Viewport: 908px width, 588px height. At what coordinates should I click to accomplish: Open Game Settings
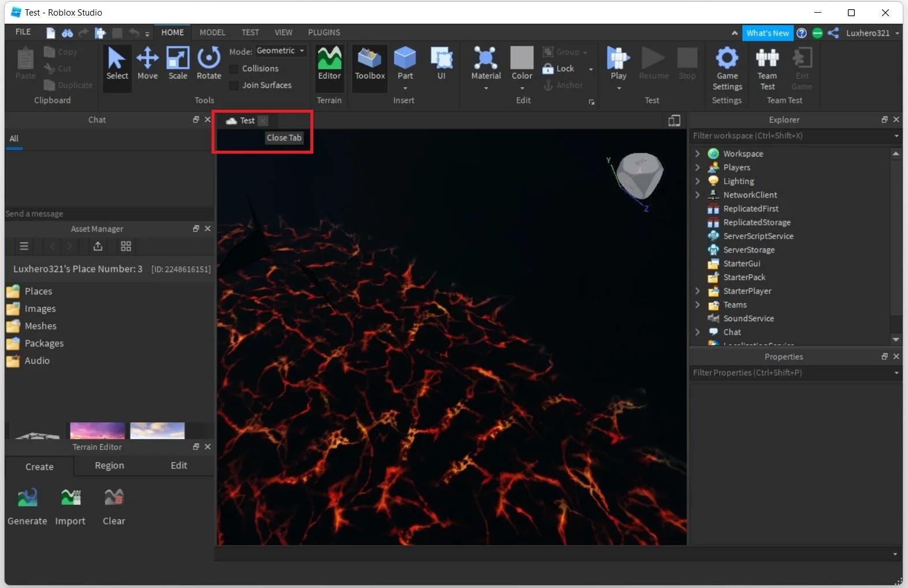[727, 68]
